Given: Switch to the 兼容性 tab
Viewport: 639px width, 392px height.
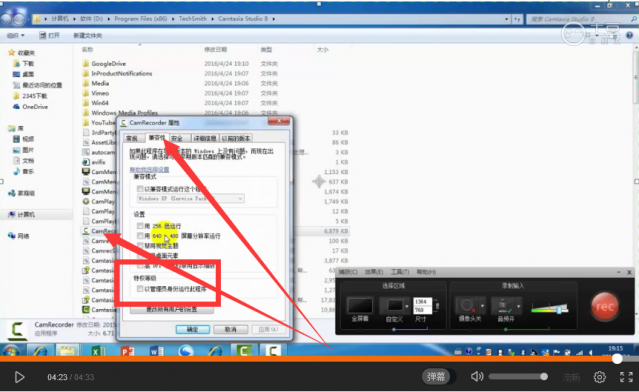Looking at the screenshot, I should point(157,138).
